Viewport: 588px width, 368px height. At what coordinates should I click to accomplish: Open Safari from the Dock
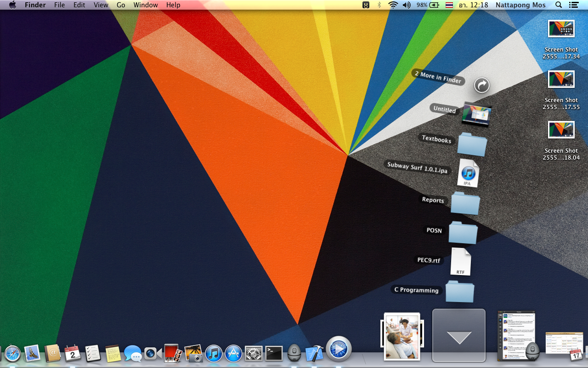tap(12, 353)
